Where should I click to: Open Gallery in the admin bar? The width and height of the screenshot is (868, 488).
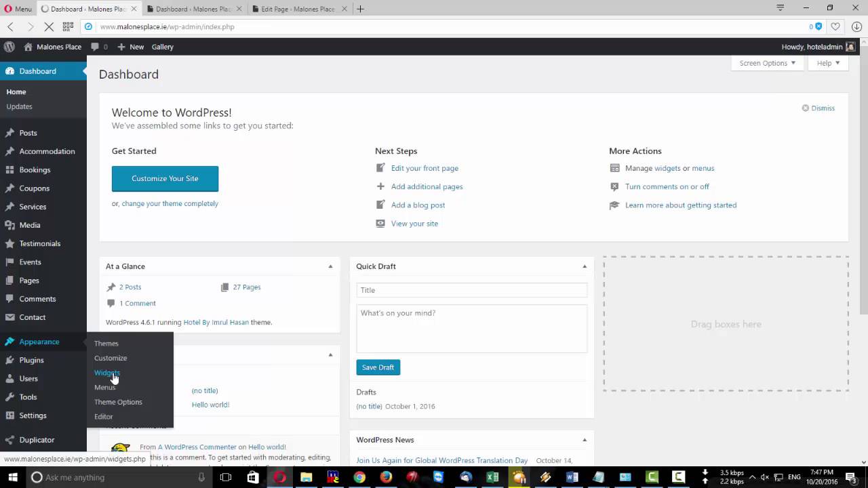163,47
